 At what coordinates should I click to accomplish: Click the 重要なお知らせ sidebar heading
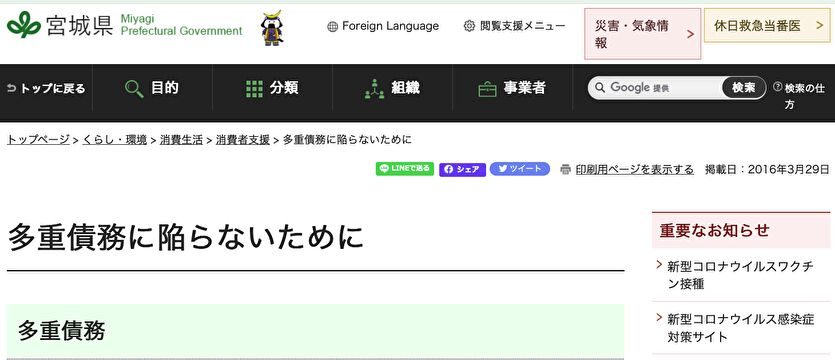click(x=715, y=230)
